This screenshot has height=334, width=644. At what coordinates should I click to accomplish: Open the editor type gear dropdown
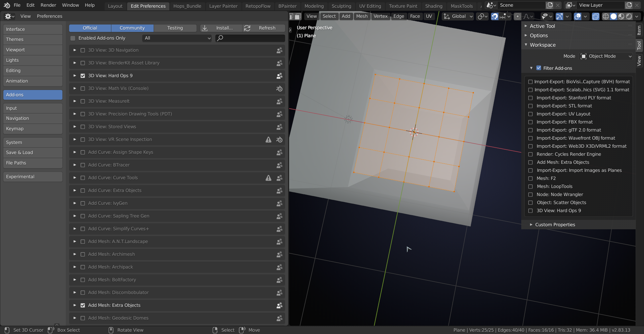click(x=9, y=16)
